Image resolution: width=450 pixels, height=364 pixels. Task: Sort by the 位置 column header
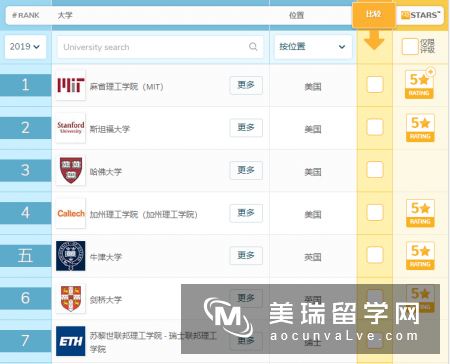tap(296, 15)
